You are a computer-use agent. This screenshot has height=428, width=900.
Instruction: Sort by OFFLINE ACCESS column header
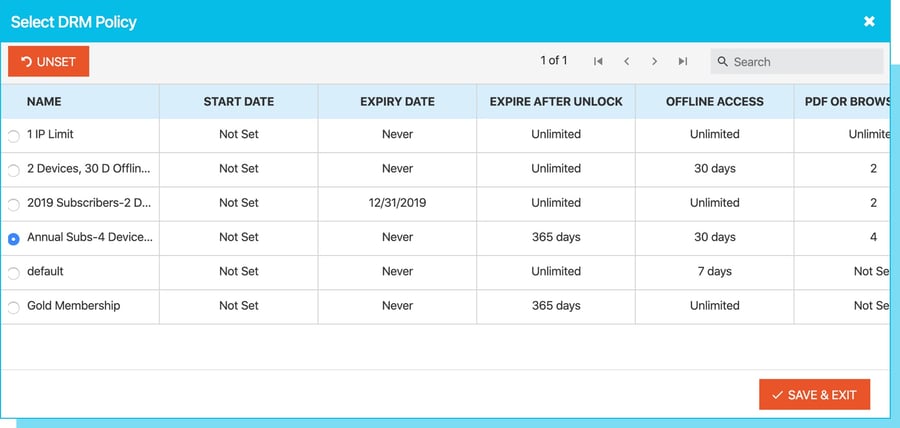pos(715,102)
